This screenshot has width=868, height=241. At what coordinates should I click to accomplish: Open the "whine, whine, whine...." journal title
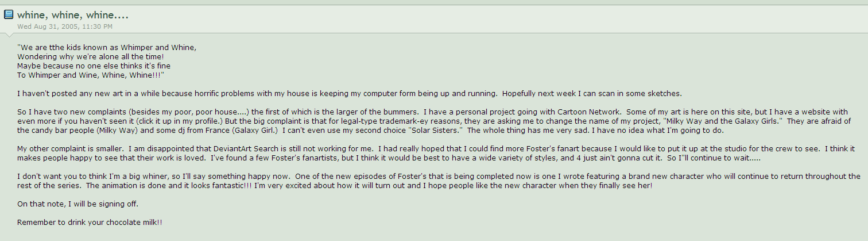point(72,15)
